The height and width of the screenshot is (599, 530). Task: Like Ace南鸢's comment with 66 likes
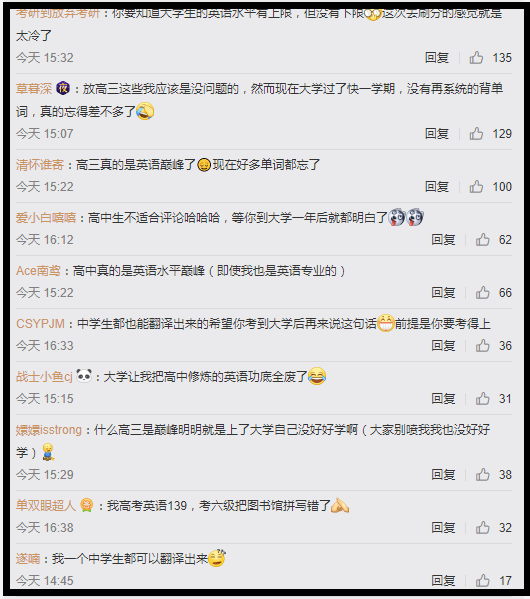point(483,293)
